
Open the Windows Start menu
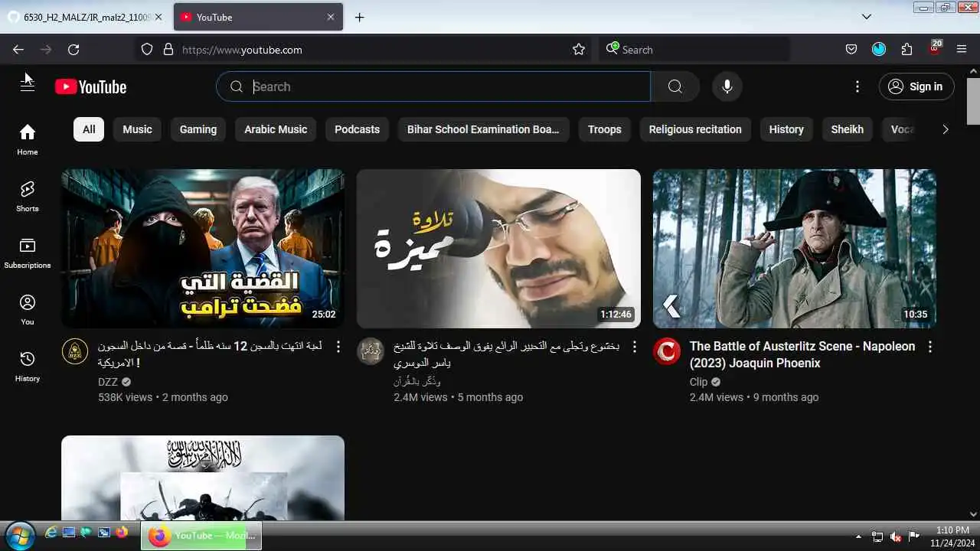point(19,534)
